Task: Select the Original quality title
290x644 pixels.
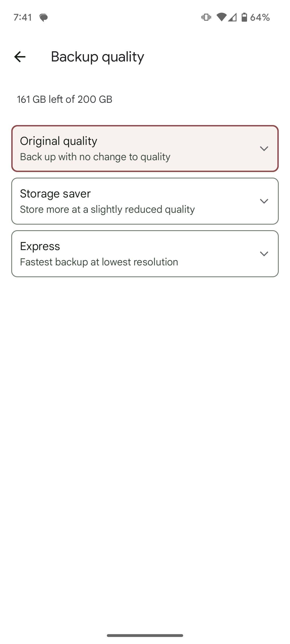Action: (x=59, y=141)
